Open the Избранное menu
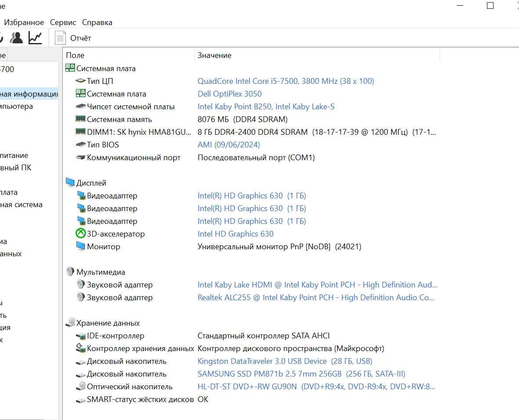 coord(24,22)
